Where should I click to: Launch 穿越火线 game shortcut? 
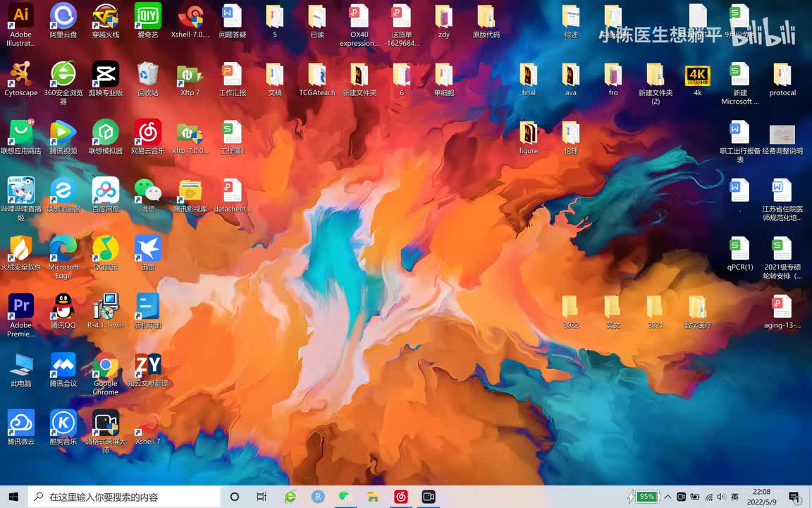[x=106, y=20]
